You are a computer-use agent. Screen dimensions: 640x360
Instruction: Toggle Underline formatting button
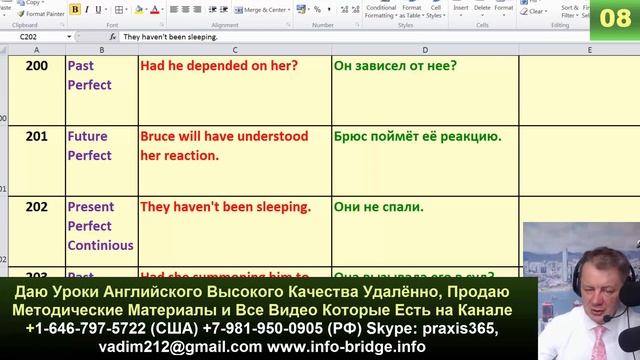(x=98, y=9)
